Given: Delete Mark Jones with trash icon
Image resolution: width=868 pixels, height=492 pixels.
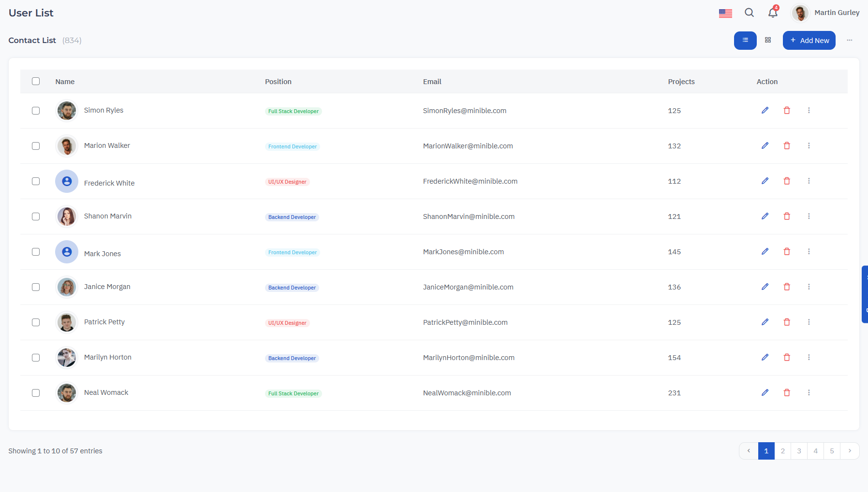Looking at the screenshot, I should click(x=787, y=251).
